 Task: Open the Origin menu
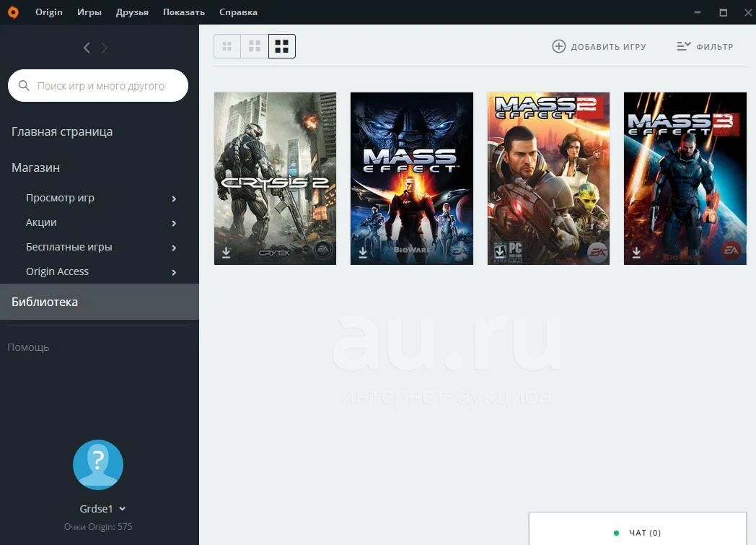point(49,12)
